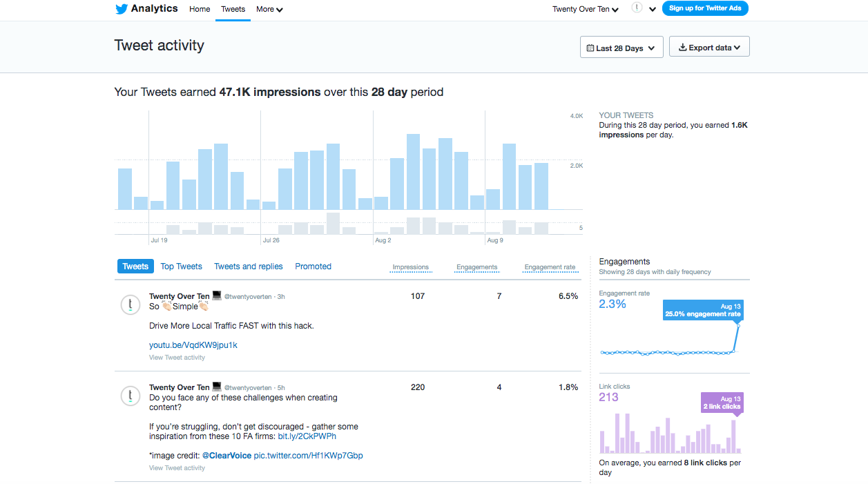
Task: Click the first tweet's profile thumbnail icon
Action: tap(131, 304)
